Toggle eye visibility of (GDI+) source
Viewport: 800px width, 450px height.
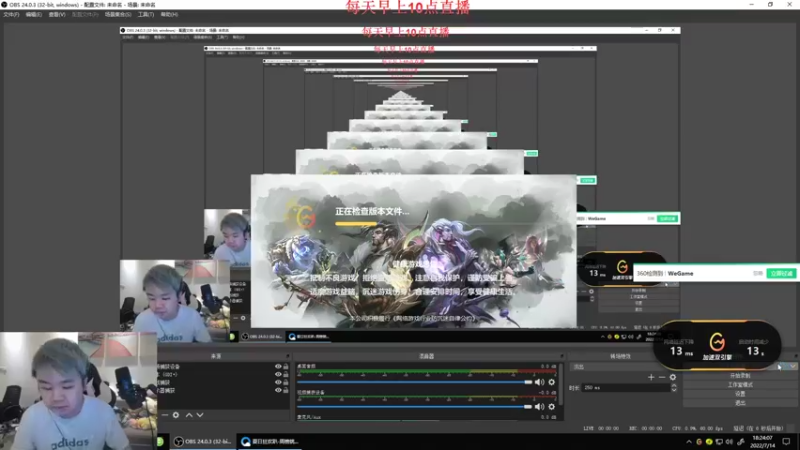pos(278,374)
